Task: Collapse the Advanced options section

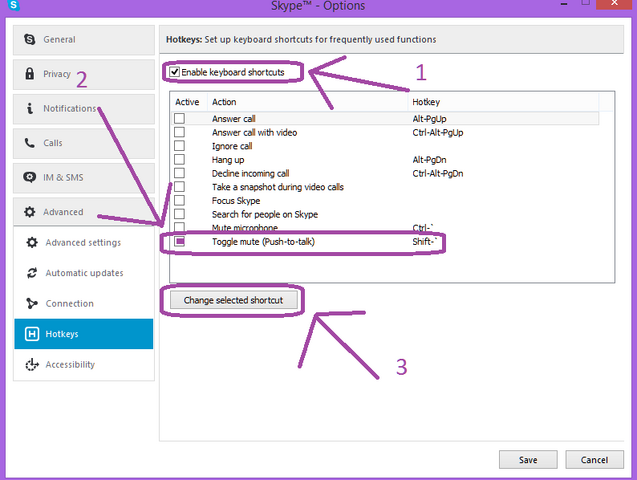Action: (x=84, y=212)
